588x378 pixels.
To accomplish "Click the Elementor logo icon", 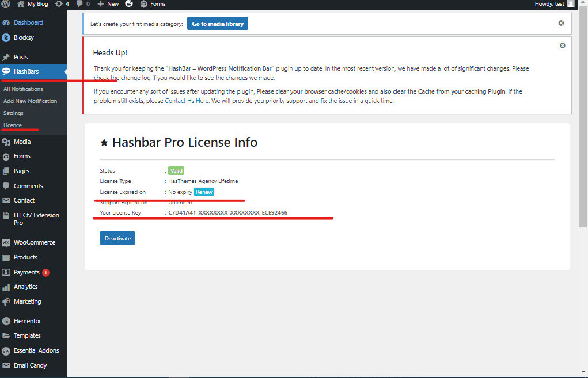I will click(6, 321).
